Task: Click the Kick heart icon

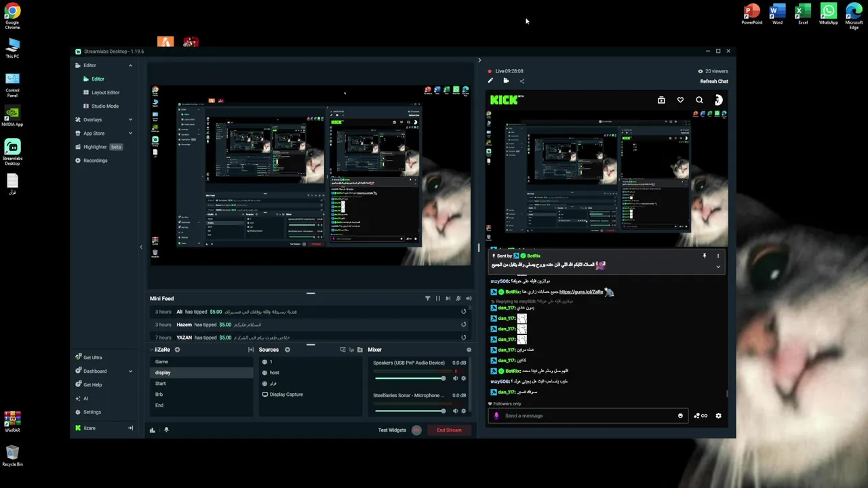Action: pyautogui.click(x=680, y=100)
